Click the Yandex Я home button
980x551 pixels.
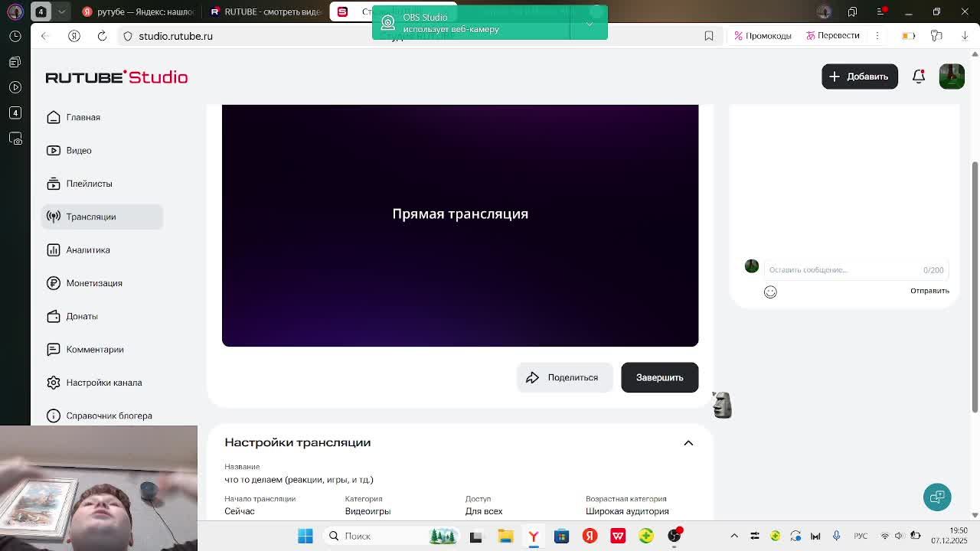74,36
